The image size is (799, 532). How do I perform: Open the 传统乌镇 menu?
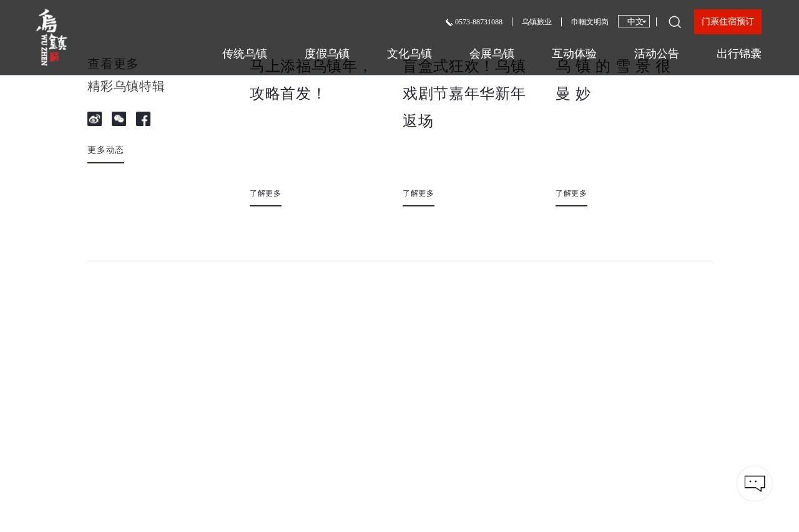[x=245, y=54]
